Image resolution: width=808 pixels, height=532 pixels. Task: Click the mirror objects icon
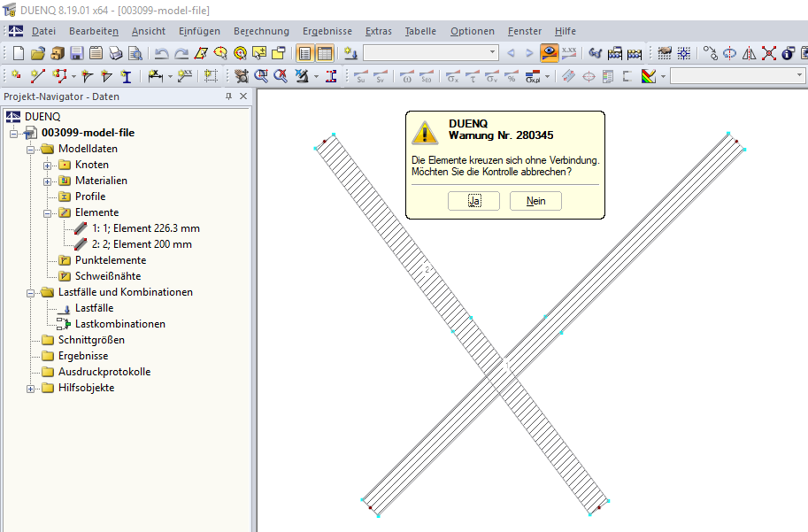(750, 53)
